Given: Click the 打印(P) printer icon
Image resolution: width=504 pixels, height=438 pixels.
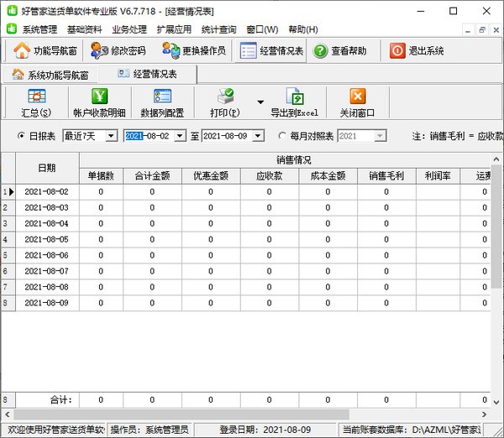Looking at the screenshot, I should [226, 96].
